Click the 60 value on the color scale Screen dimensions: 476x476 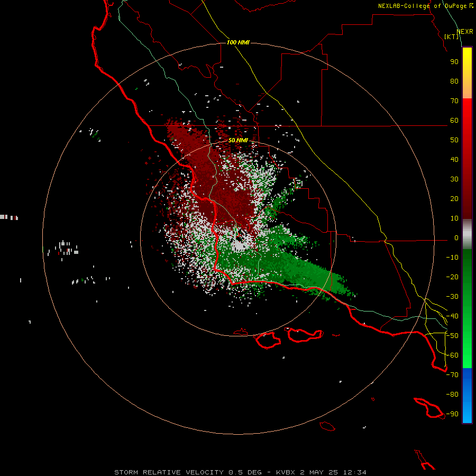[454, 120]
